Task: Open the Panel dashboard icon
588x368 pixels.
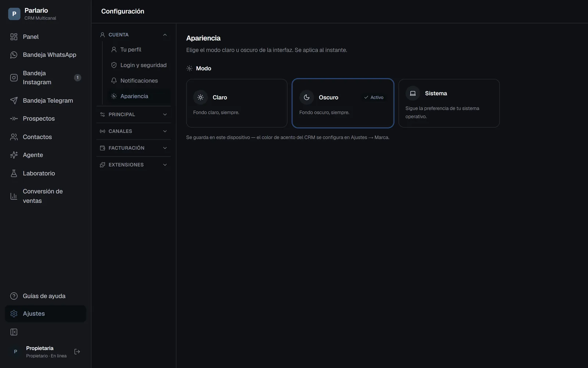Action: [14, 37]
